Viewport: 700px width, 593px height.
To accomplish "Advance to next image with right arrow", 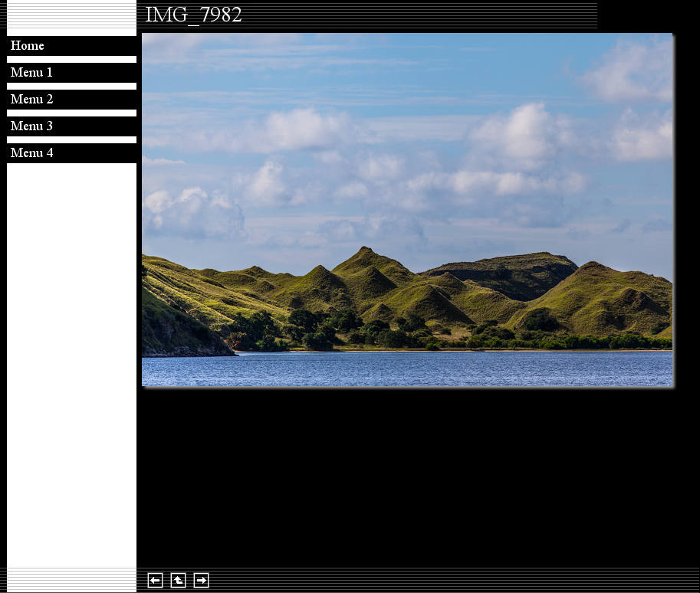I will pyautogui.click(x=201, y=581).
